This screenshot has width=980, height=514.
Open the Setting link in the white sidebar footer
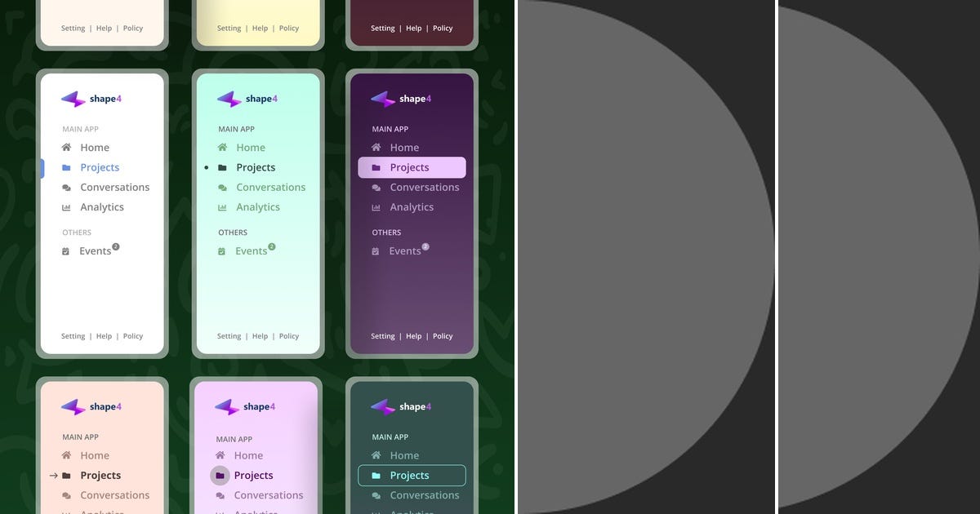point(73,336)
